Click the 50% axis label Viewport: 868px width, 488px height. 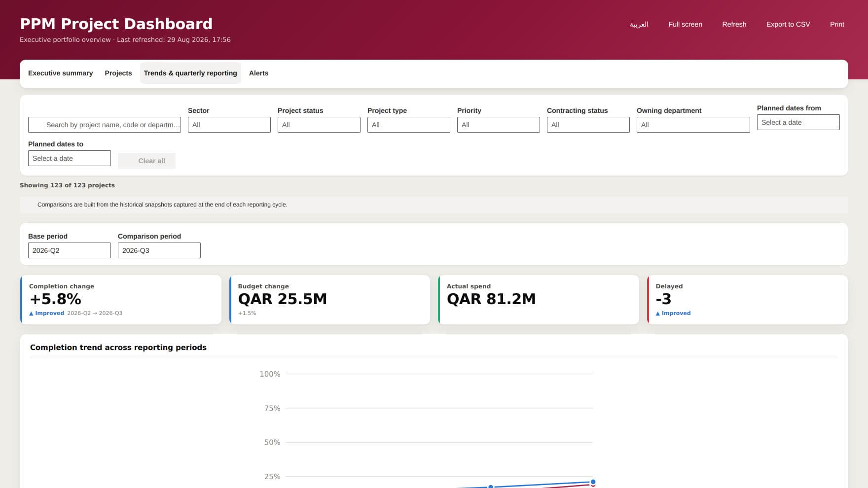pos(272,442)
